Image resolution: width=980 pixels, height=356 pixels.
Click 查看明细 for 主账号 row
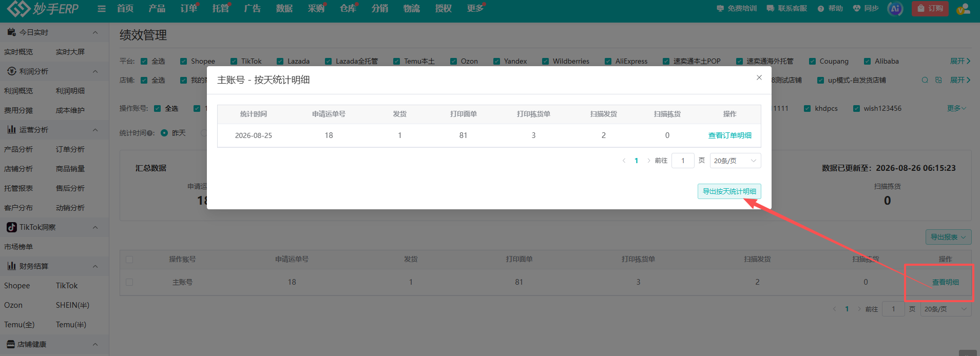click(945, 282)
